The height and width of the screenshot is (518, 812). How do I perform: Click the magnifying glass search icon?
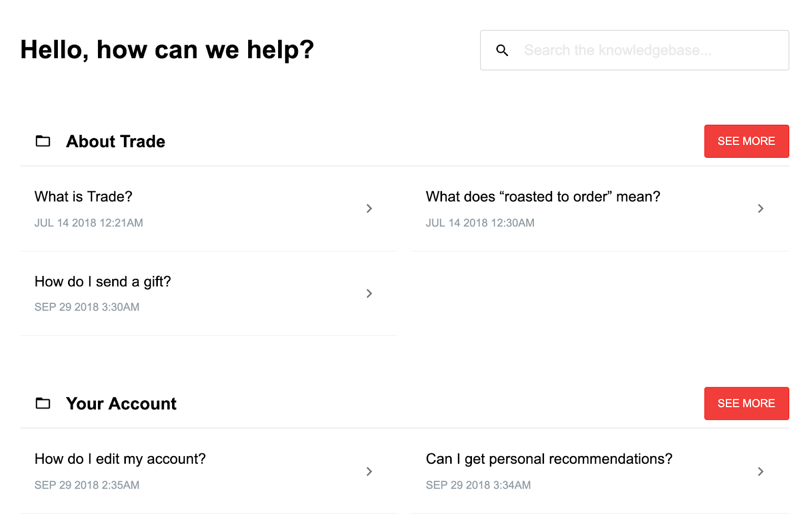pyautogui.click(x=502, y=50)
